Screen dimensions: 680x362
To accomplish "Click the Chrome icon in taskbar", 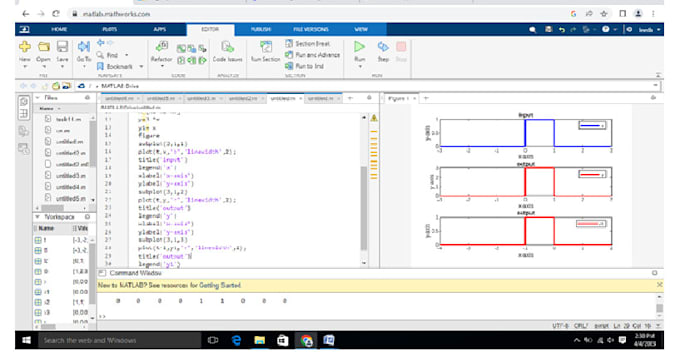I will (306, 340).
